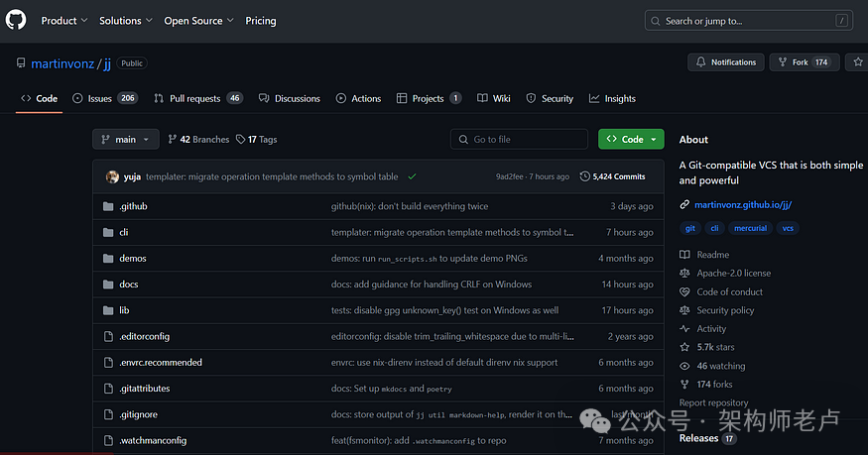Open the Open Source menu
Screen dimensions: 868x455
pos(198,20)
